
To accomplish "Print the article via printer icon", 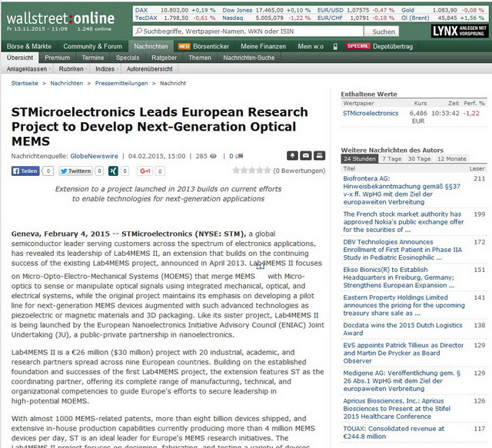I will [320, 155].
